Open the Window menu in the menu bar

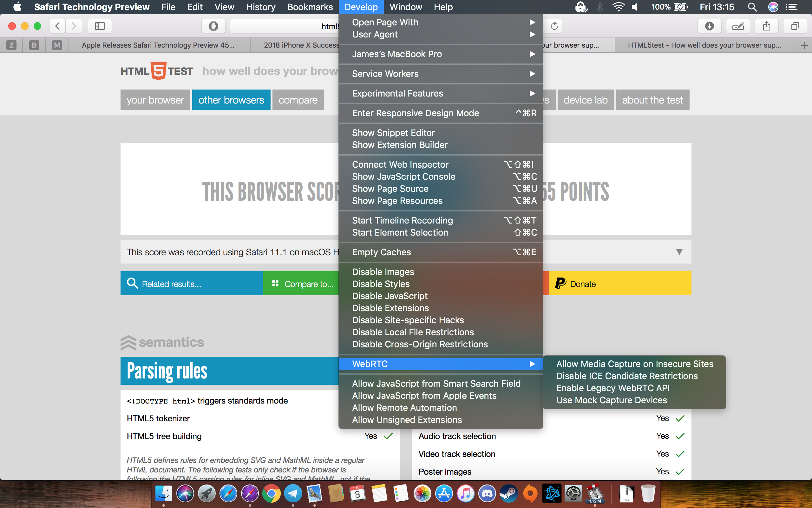(405, 7)
